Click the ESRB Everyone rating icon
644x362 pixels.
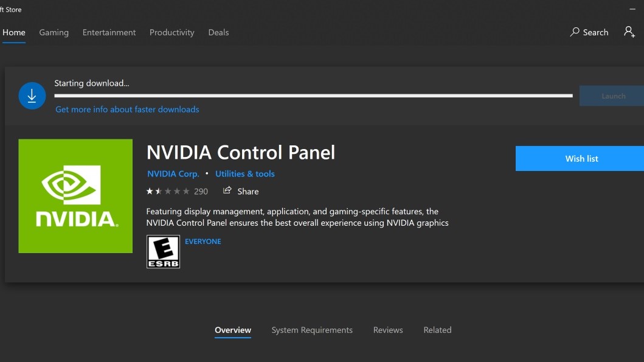163,252
